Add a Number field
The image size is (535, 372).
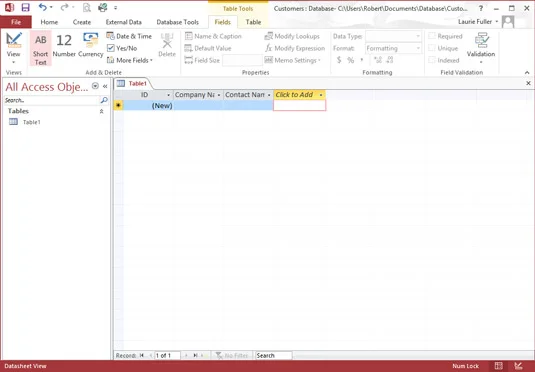64,46
